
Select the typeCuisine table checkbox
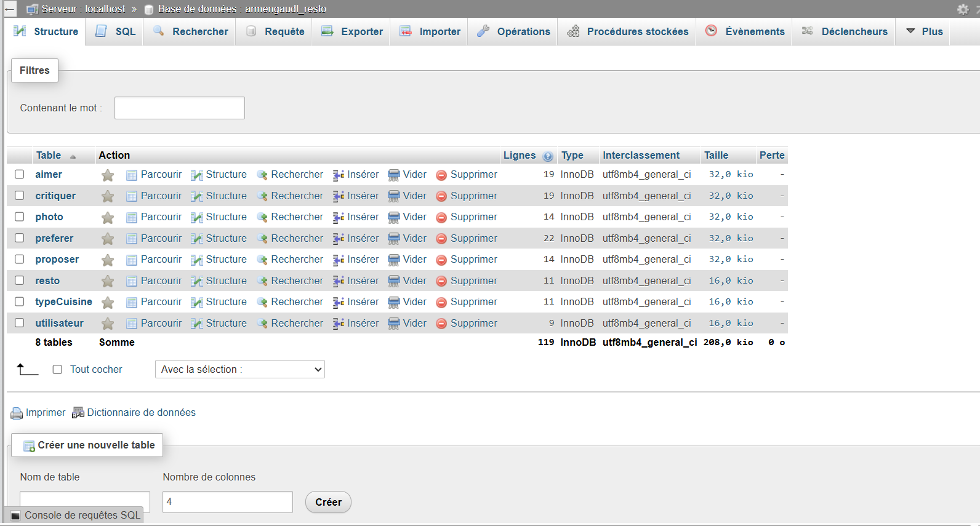pyautogui.click(x=20, y=301)
